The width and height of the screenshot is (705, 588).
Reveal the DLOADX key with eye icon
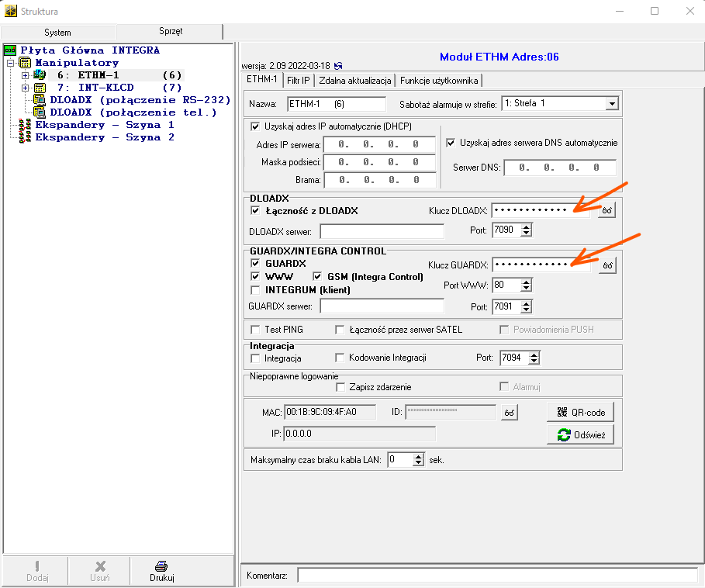coord(608,210)
